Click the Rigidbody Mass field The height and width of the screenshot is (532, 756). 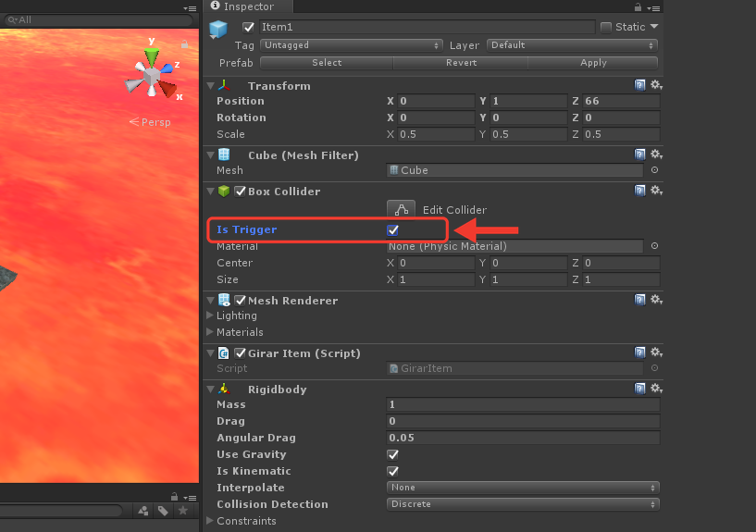point(523,405)
